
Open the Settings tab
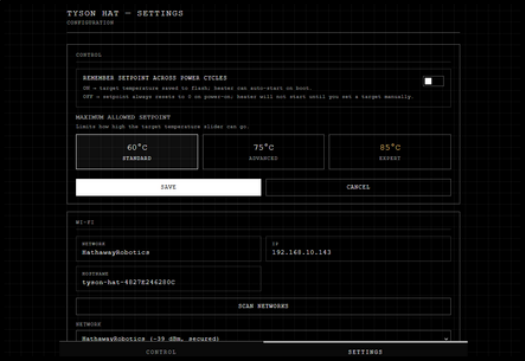pyautogui.click(x=365, y=352)
